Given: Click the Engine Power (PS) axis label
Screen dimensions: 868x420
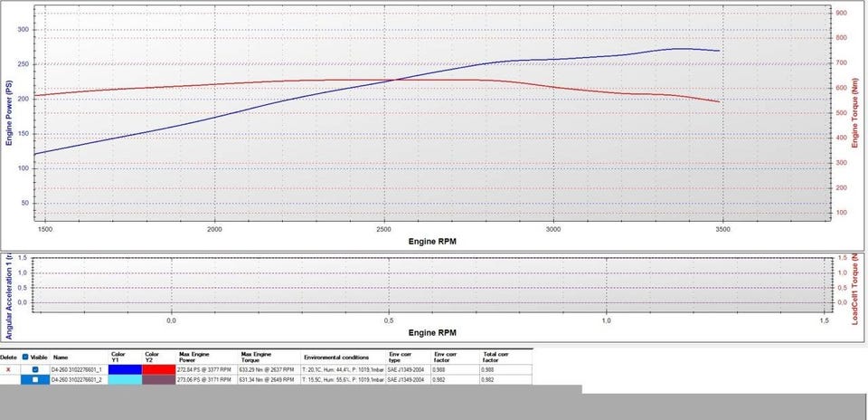Looking at the screenshot, I should coord(9,114).
